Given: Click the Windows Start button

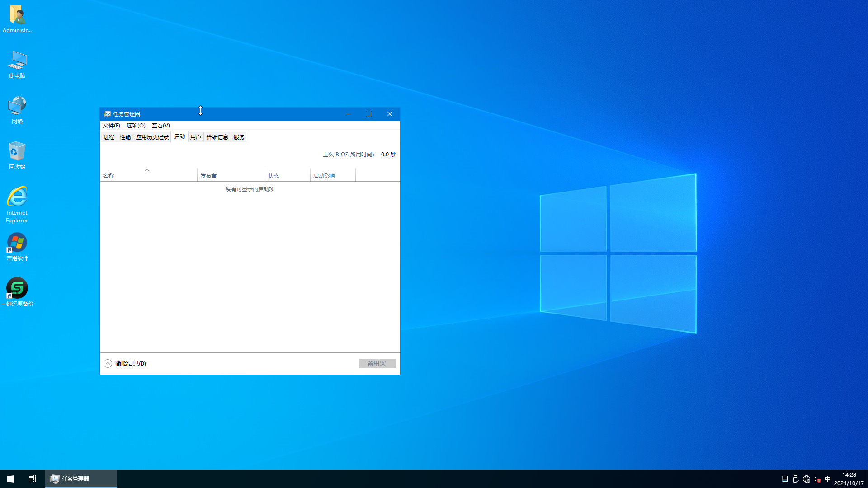Looking at the screenshot, I should click(11, 479).
